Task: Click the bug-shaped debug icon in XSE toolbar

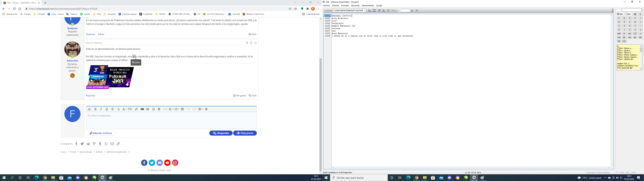Action: coord(384,11)
